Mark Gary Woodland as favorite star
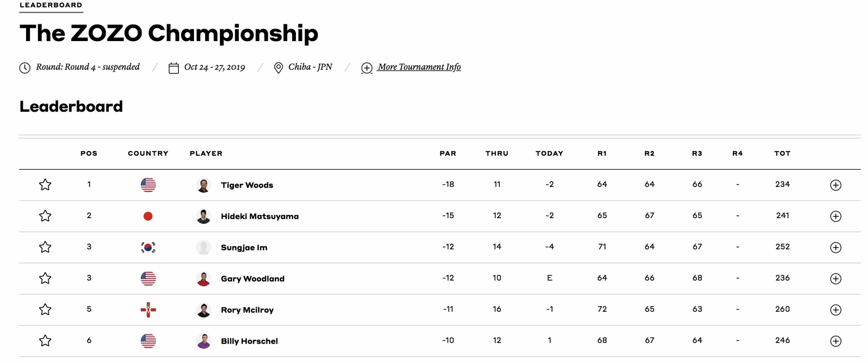 click(x=45, y=279)
